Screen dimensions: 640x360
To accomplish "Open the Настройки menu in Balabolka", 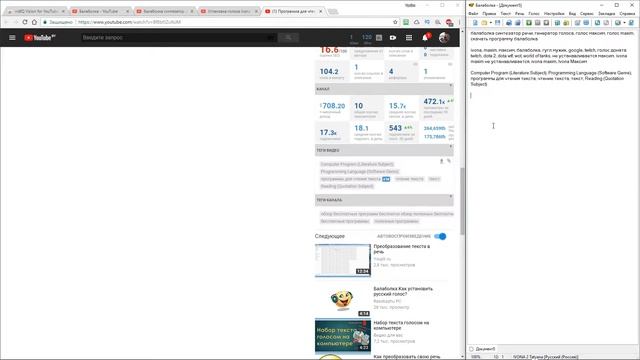I will [554, 13].
